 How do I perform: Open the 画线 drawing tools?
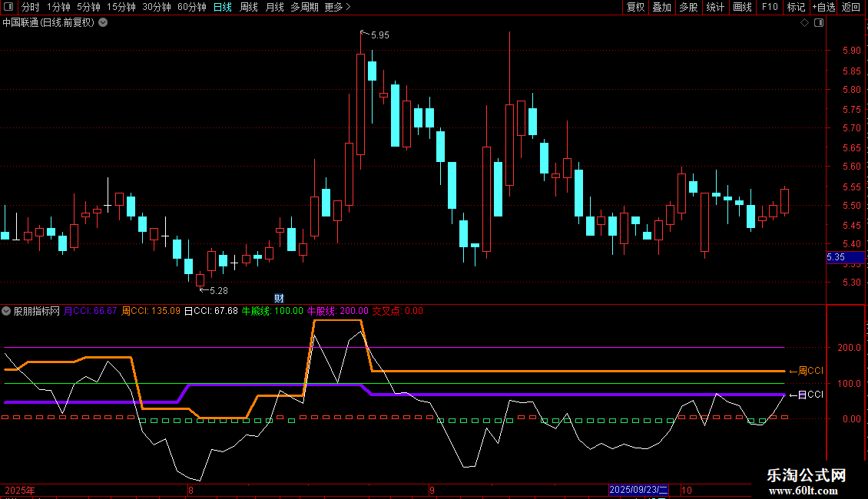742,7
